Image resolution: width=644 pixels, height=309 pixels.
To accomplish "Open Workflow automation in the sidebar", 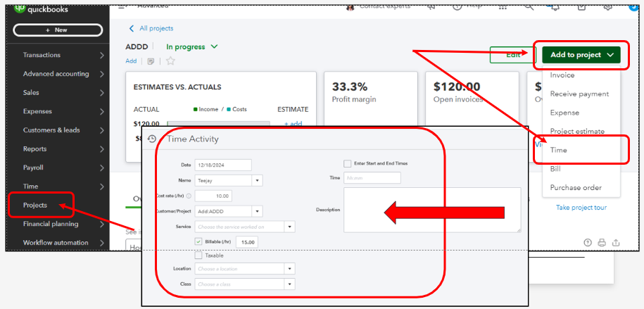I will pos(56,242).
